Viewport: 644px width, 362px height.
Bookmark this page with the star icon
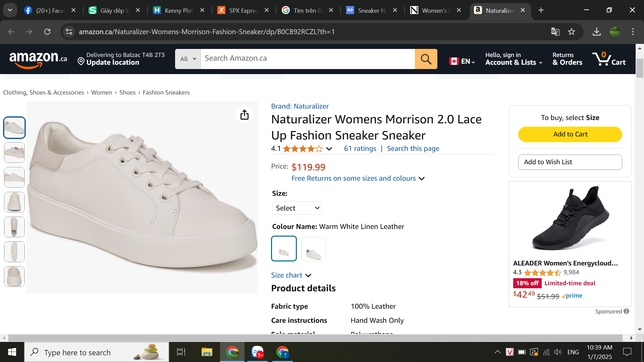pos(572,32)
